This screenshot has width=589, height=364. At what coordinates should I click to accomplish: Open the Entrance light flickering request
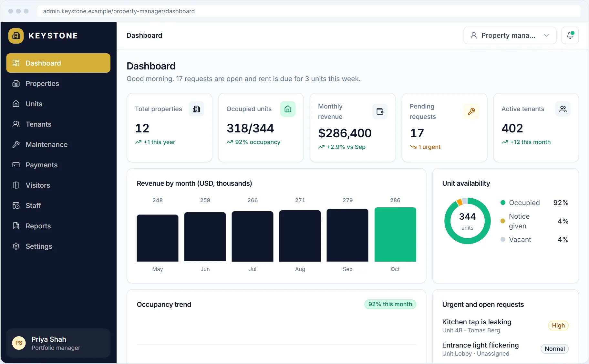pyautogui.click(x=505, y=349)
